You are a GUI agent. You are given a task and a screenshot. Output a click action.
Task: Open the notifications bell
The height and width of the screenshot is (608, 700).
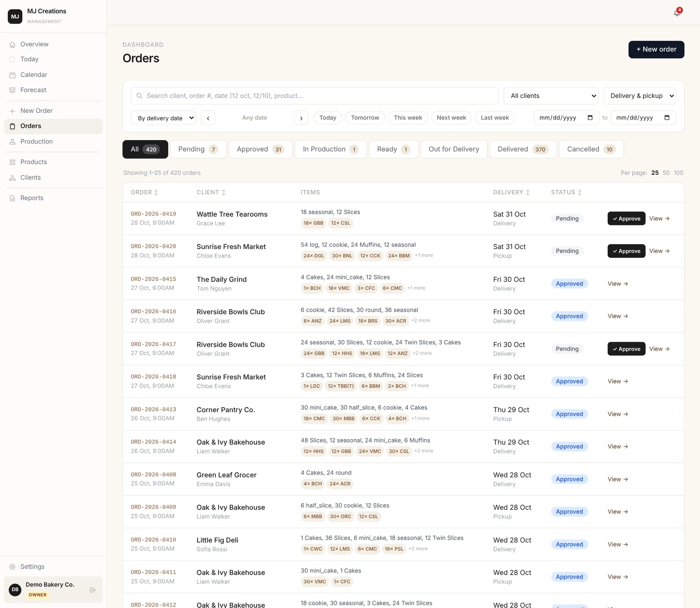coord(677,13)
